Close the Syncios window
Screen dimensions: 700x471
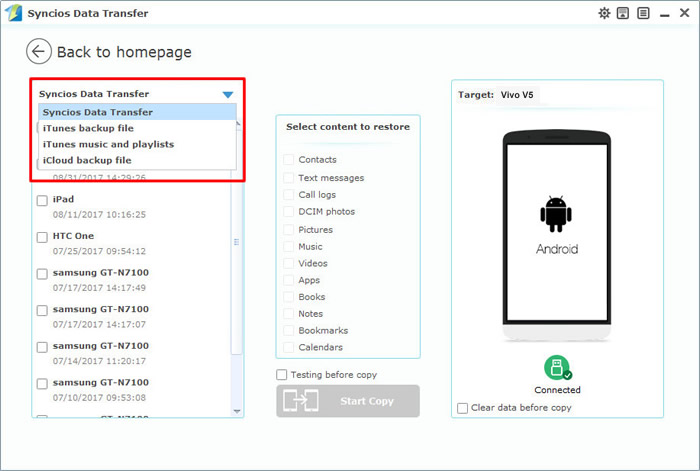(684, 13)
